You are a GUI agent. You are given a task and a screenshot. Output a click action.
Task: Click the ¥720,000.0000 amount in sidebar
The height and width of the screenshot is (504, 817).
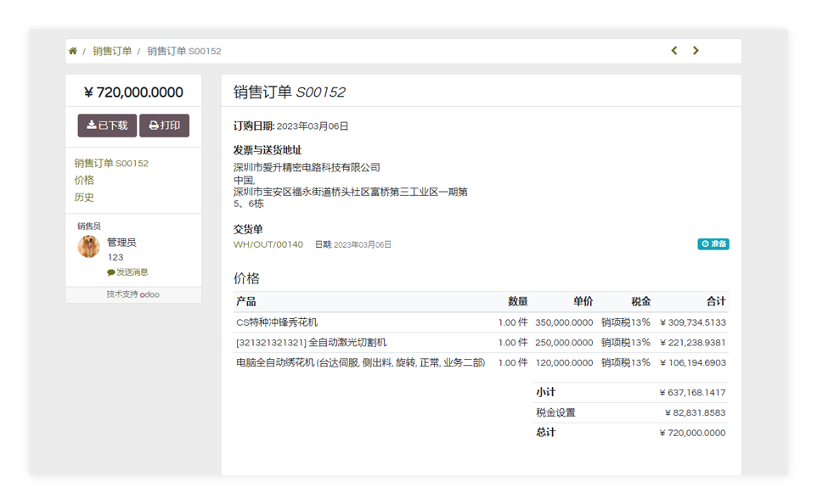click(x=133, y=92)
